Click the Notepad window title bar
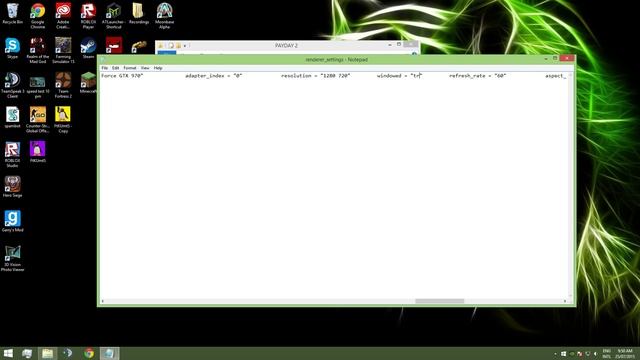Viewport: 640px width, 360px height. point(336,60)
